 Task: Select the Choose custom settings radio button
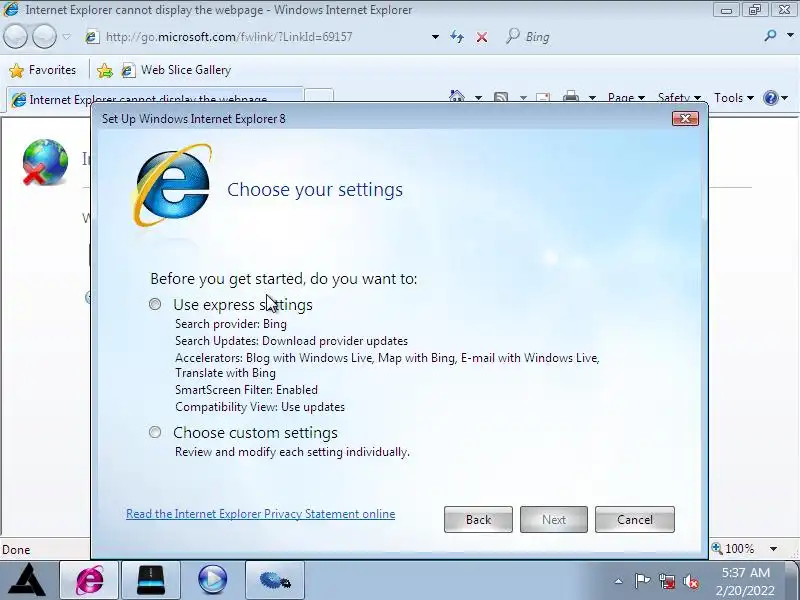(155, 433)
